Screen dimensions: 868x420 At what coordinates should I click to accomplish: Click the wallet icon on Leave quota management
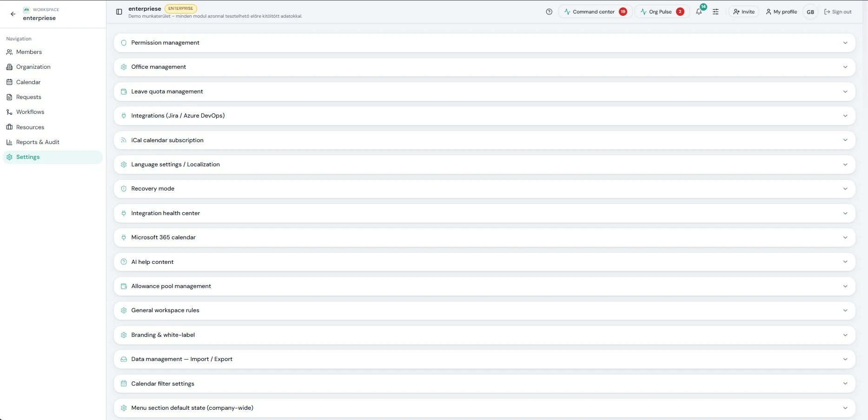pos(124,92)
